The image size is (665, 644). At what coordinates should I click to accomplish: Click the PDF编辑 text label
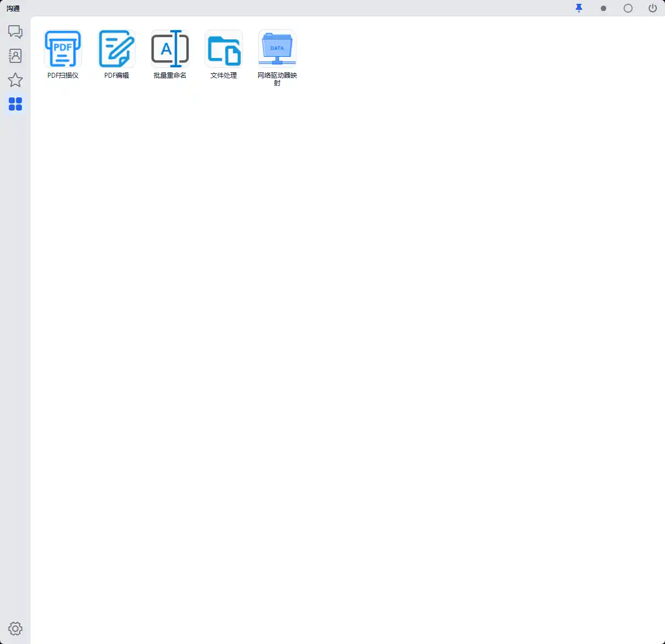[116, 76]
